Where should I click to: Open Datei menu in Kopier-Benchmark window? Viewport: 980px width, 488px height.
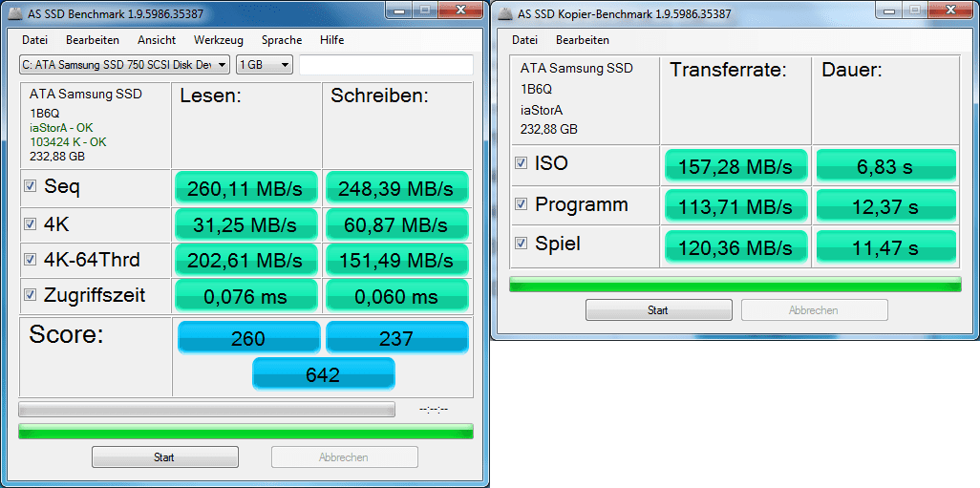(x=525, y=40)
